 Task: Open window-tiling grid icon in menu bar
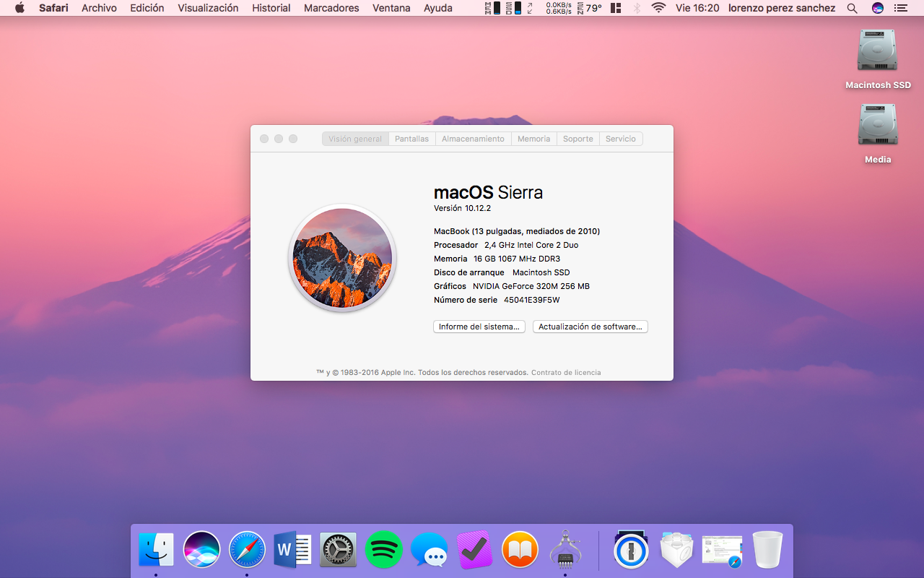pyautogui.click(x=616, y=8)
